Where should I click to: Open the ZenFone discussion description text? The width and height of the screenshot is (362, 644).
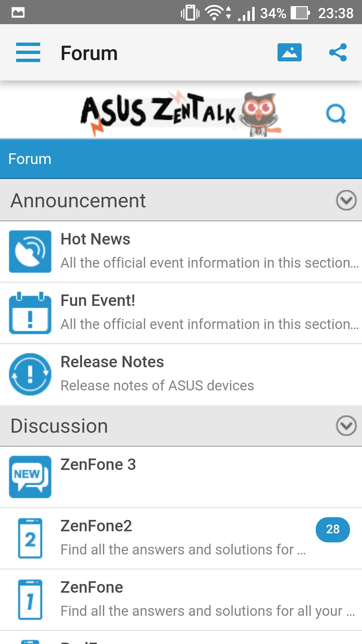pyautogui.click(x=207, y=611)
